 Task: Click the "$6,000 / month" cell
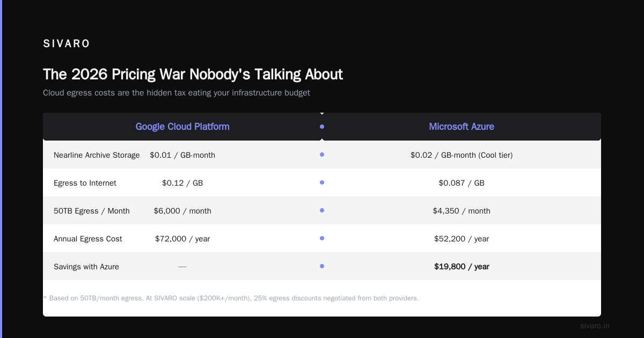pos(182,211)
